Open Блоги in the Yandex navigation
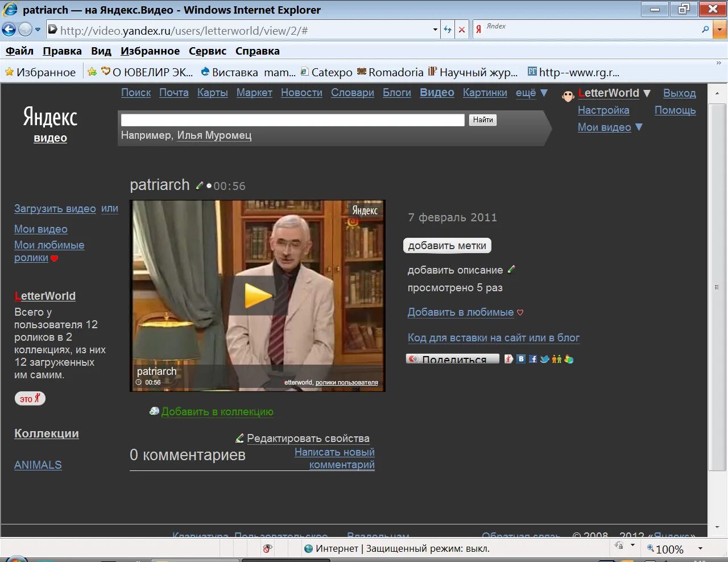 coord(397,93)
